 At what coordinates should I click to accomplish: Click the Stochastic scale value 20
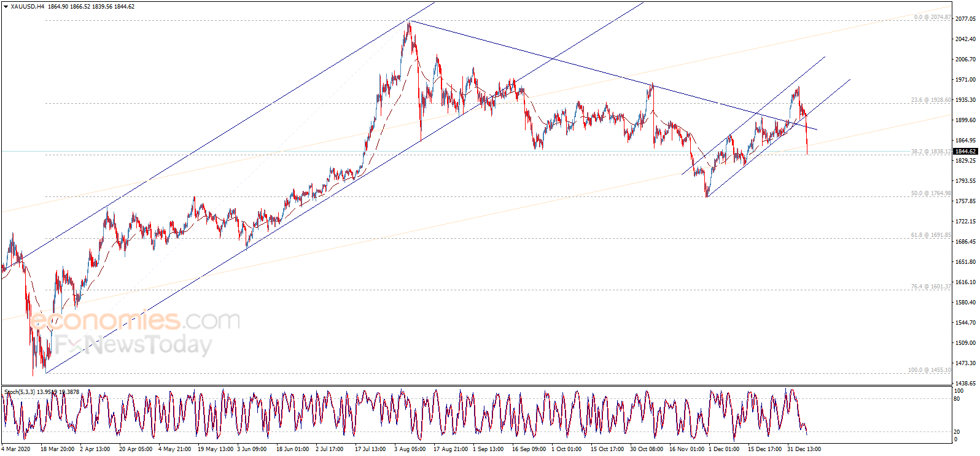pyautogui.click(x=957, y=432)
